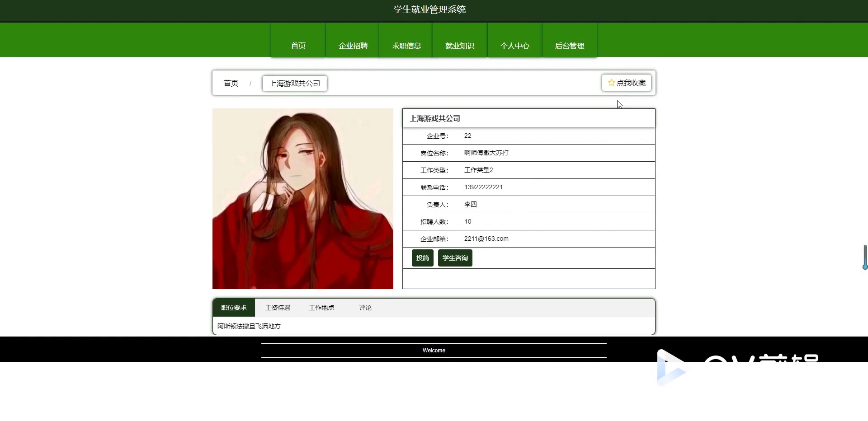Switch to the 工资待遇 tab
Screen dimensions: 868x421
tap(278, 308)
